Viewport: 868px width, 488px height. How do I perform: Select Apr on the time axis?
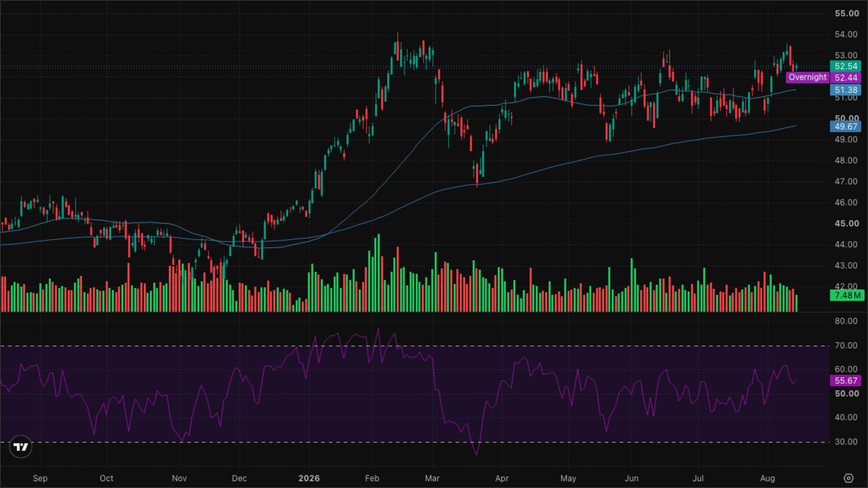(x=502, y=478)
